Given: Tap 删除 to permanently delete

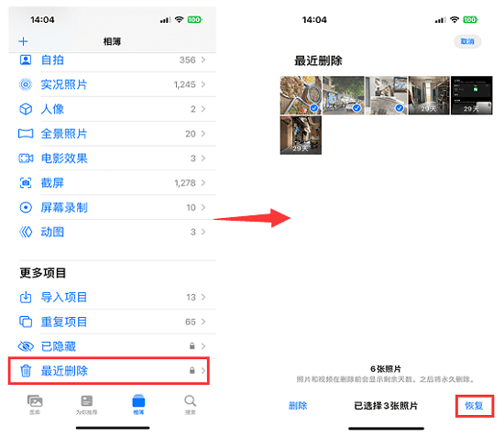Looking at the screenshot, I should pyautogui.click(x=298, y=406).
